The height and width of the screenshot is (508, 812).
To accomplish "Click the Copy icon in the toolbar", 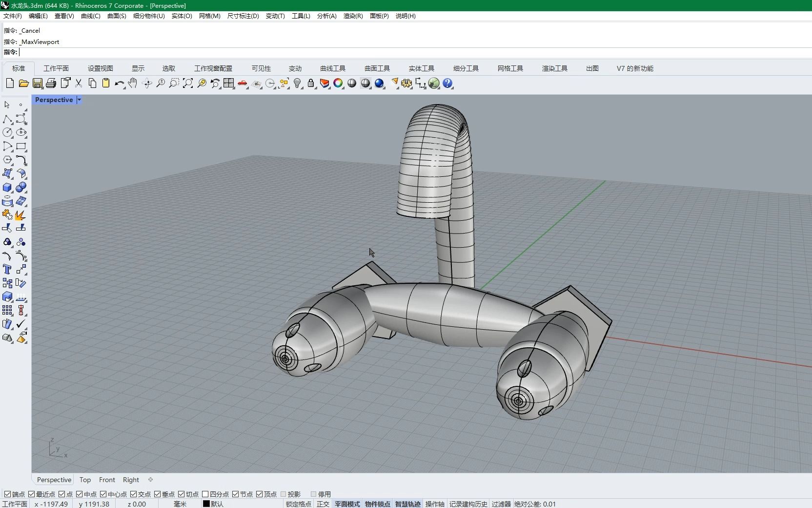I will [x=92, y=84].
